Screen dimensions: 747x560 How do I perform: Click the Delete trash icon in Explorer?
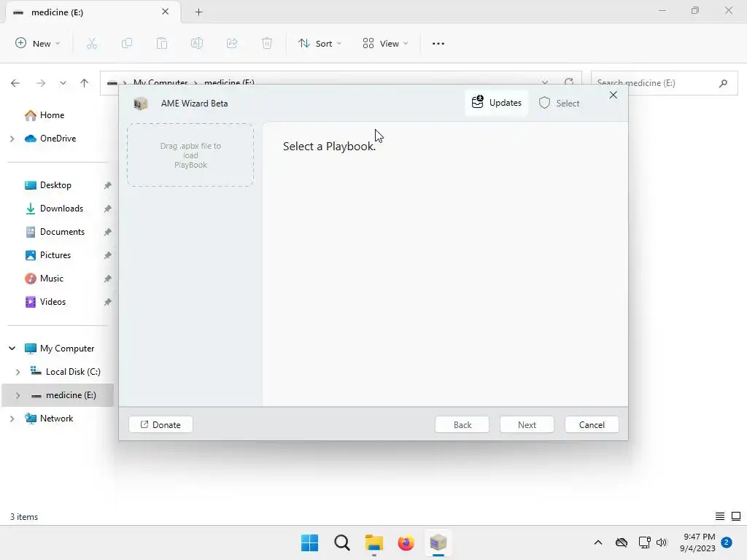[267, 43]
